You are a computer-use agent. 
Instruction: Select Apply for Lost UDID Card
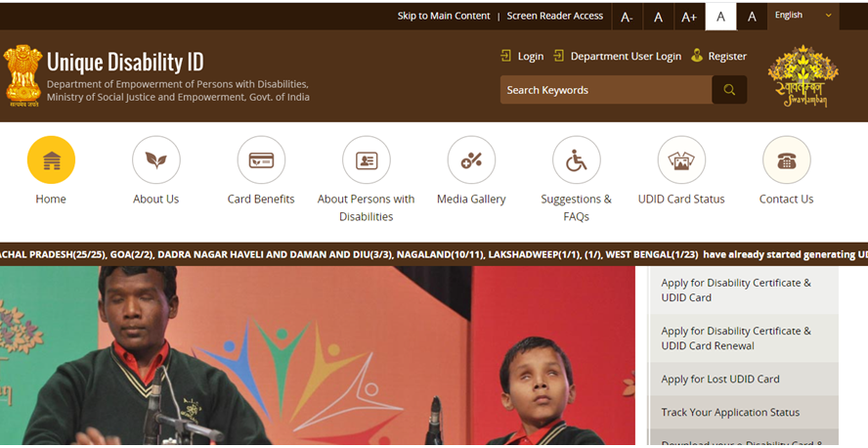pyautogui.click(x=719, y=380)
